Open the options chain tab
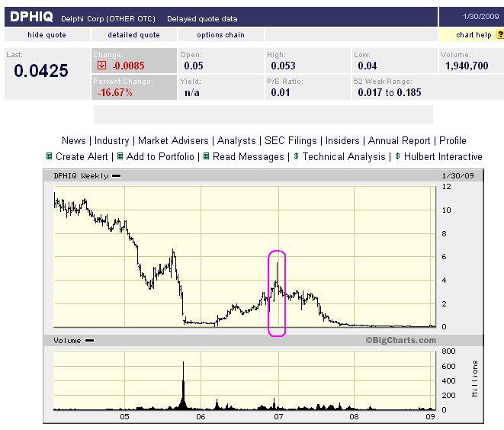504x430 pixels. 221,35
